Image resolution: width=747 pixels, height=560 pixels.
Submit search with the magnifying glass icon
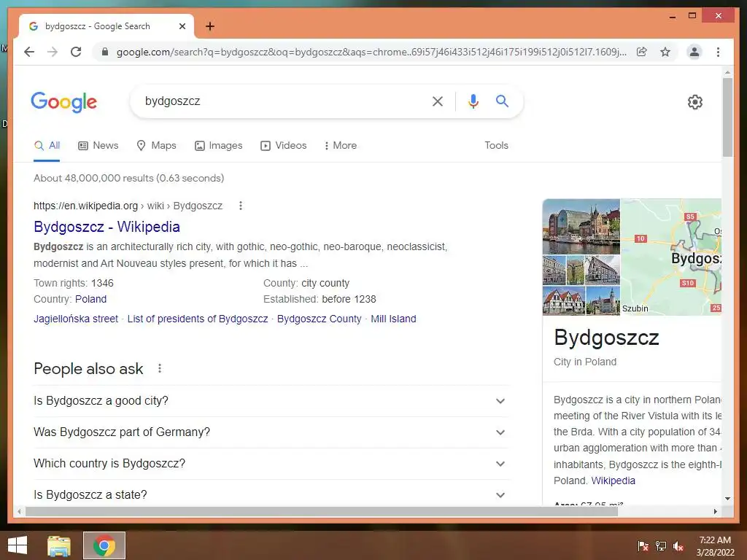(x=502, y=101)
